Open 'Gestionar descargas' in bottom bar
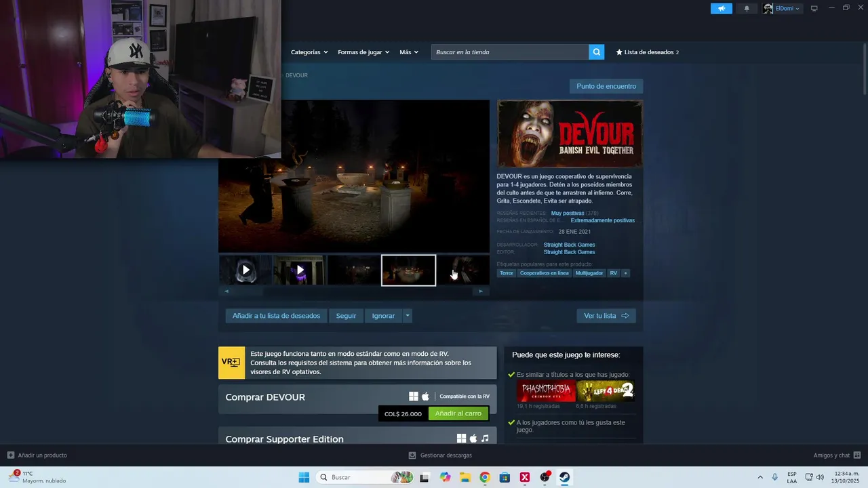This screenshot has height=488, width=868. click(x=440, y=455)
